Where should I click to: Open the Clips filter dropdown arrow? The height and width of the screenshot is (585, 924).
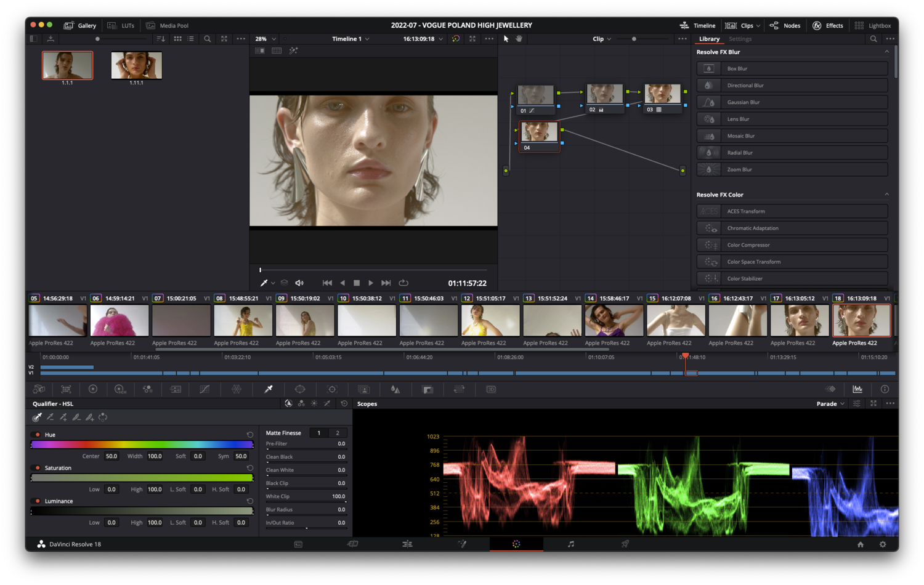[758, 26]
